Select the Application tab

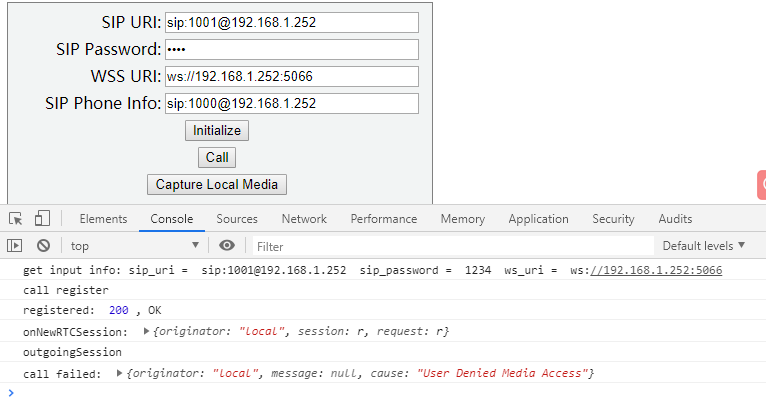coord(538,219)
